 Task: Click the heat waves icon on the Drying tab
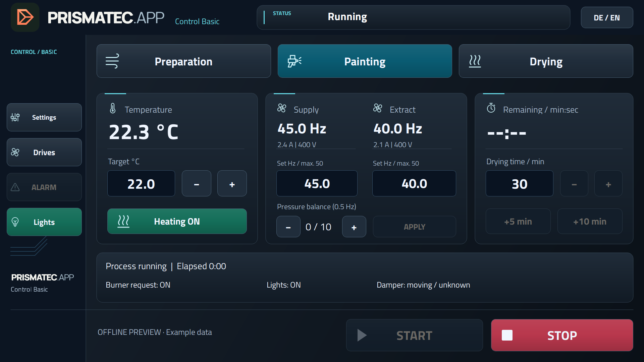coord(475,61)
